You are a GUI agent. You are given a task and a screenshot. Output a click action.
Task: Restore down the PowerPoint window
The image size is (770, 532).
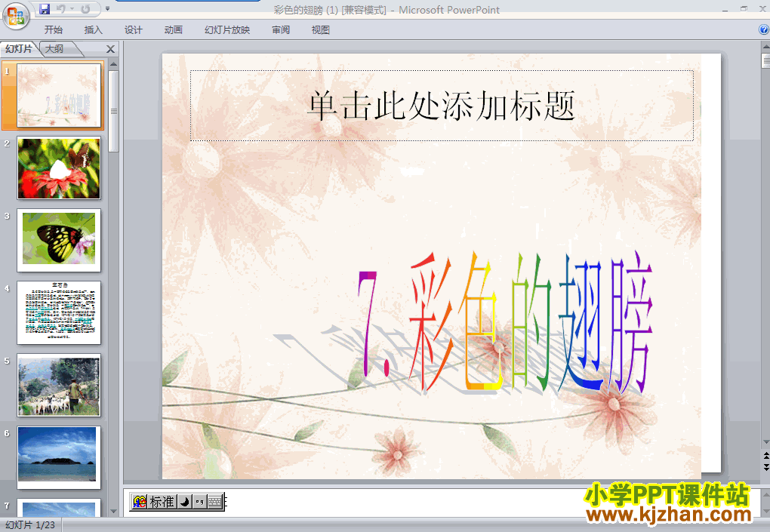pyautogui.click(x=744, y=9)
